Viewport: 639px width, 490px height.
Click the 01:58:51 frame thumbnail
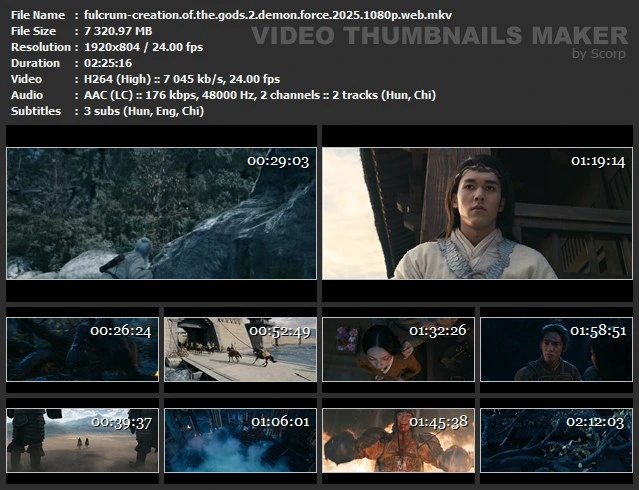pos(556,349)
